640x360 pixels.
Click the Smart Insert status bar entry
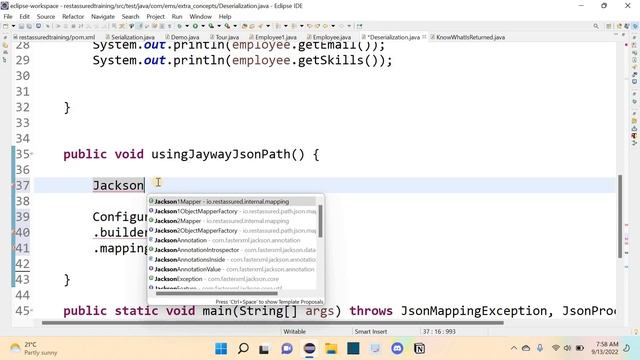point(371,331)
